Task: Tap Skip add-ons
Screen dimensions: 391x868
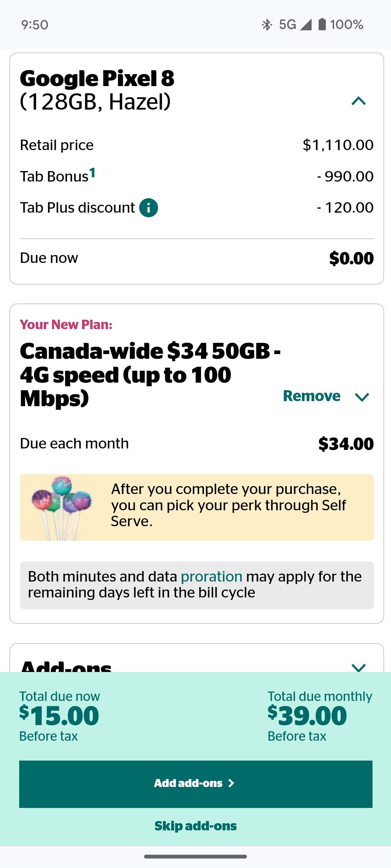Action: tap(195, 826)
